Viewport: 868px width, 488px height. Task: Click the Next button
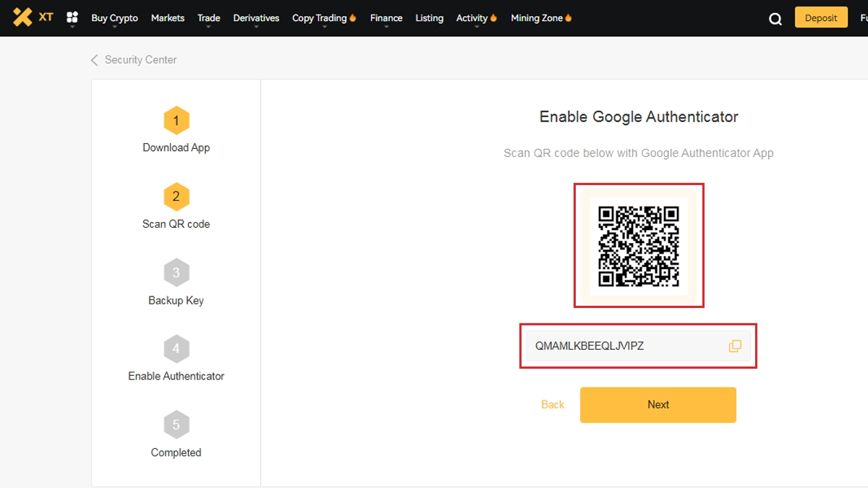tap(658, 405)
